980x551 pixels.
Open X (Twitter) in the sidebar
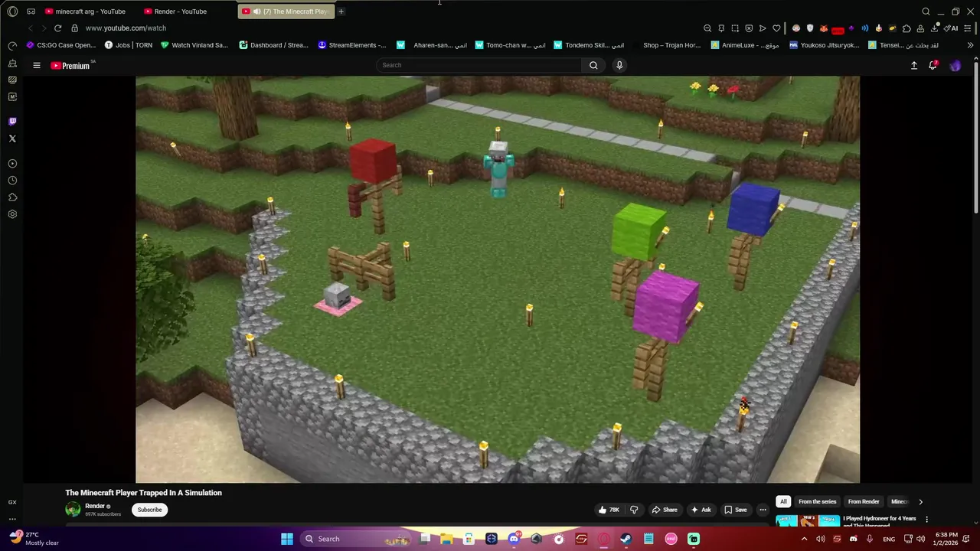[12, 139]
